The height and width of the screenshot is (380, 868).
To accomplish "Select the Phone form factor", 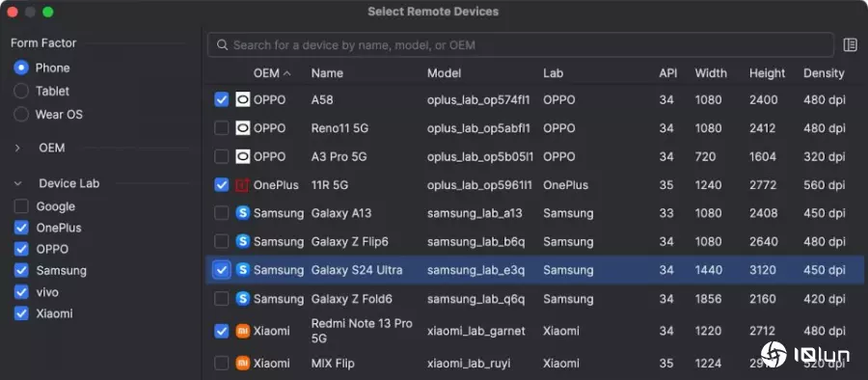I will [x=21, y=68].
